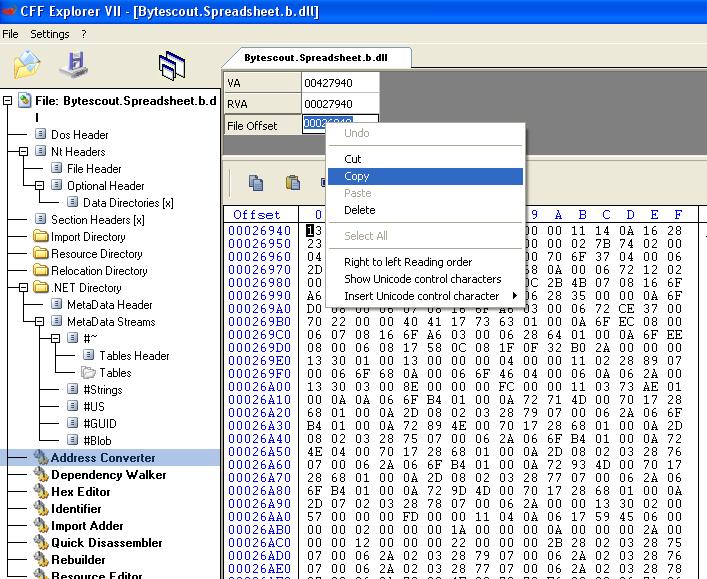Click the RVA value field 00027940
The image size is (707, 579).
pyautogui.click(x=340, y=104)
